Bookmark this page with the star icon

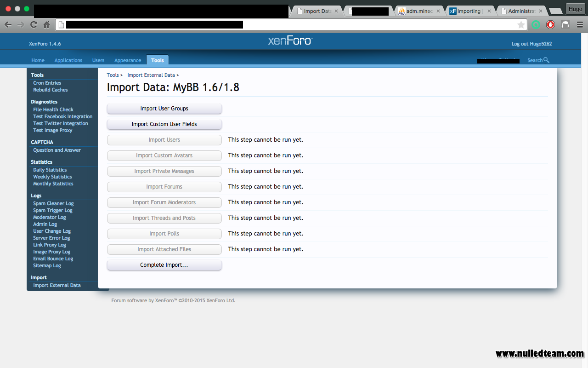[521, 25]
